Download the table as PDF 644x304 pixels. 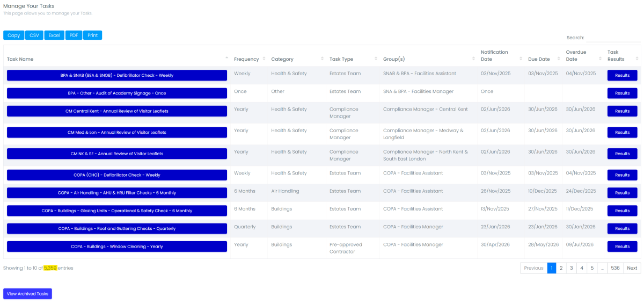tap(74, 35)
